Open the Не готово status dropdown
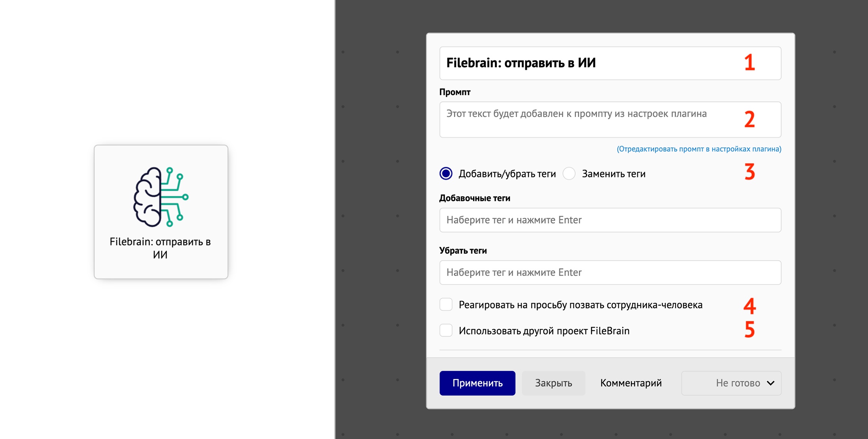The width and height of the screenshot is (868, 439). point(731,383)
